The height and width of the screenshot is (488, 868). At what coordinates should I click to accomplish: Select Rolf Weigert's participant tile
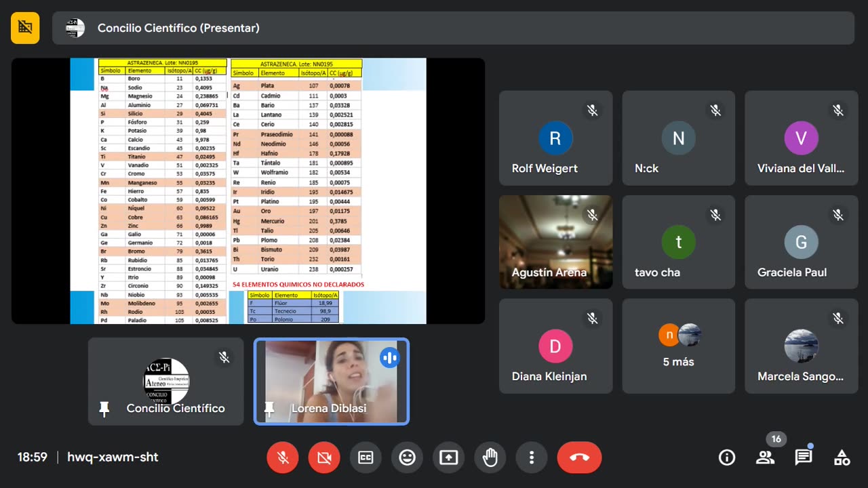pyautogui.click(x=555, y=138)
